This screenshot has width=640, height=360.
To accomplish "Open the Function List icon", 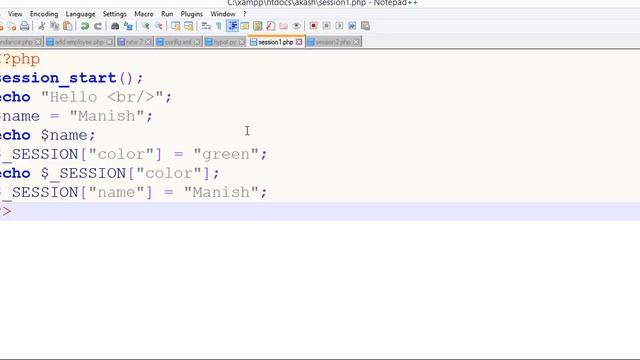I will coord(270,26).
